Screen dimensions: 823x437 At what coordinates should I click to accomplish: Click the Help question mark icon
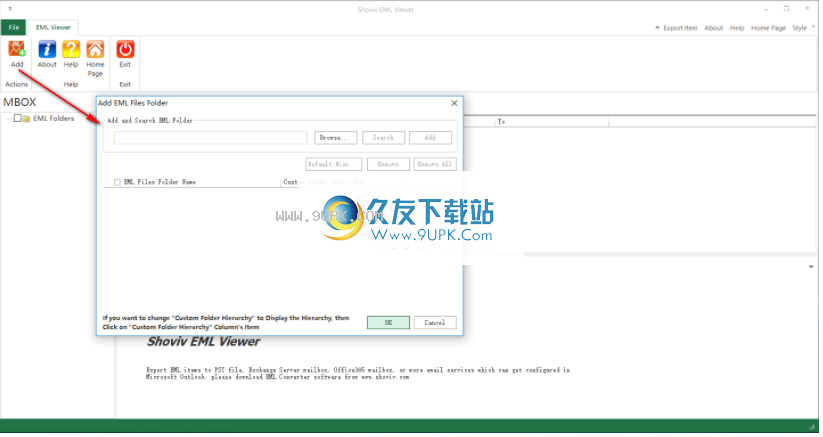pos(71,49)
